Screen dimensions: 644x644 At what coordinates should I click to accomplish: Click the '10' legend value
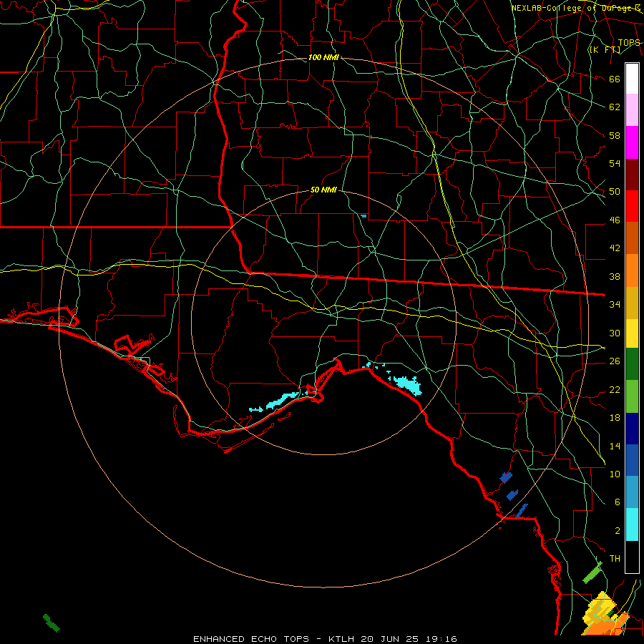(x=615, y=474)
